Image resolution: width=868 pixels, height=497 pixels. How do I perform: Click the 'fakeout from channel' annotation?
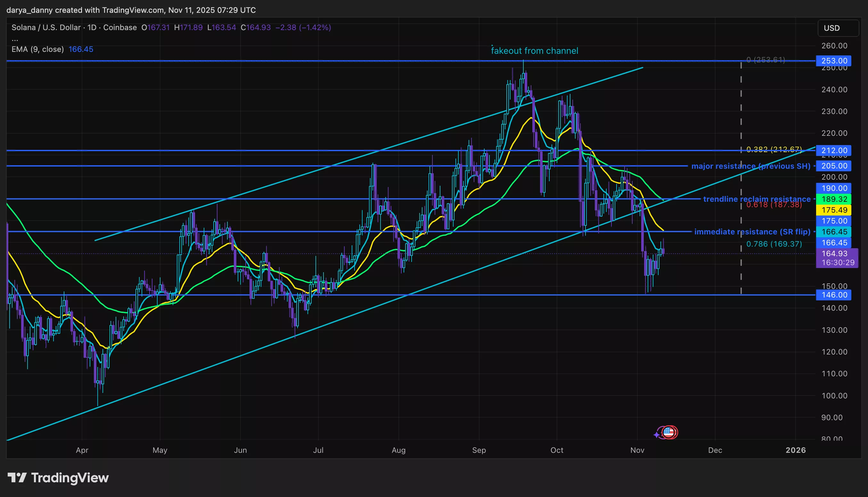coord(535,51)
